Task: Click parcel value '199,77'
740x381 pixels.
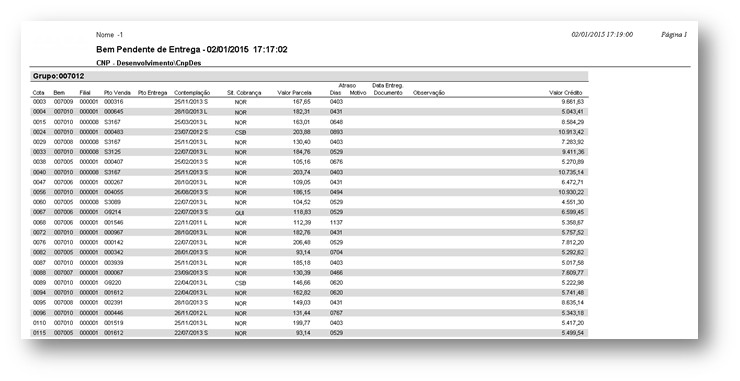Action: click(302, 323)
